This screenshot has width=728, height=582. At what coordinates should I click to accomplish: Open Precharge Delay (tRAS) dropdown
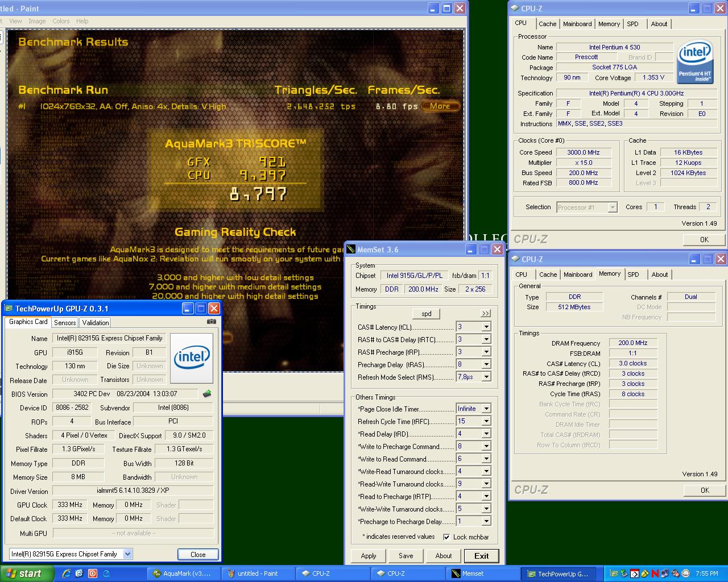[x=486, y=364]
